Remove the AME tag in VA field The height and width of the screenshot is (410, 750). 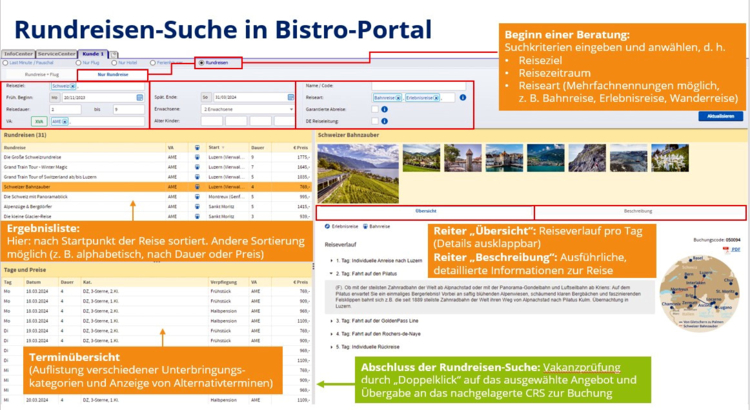65,122
